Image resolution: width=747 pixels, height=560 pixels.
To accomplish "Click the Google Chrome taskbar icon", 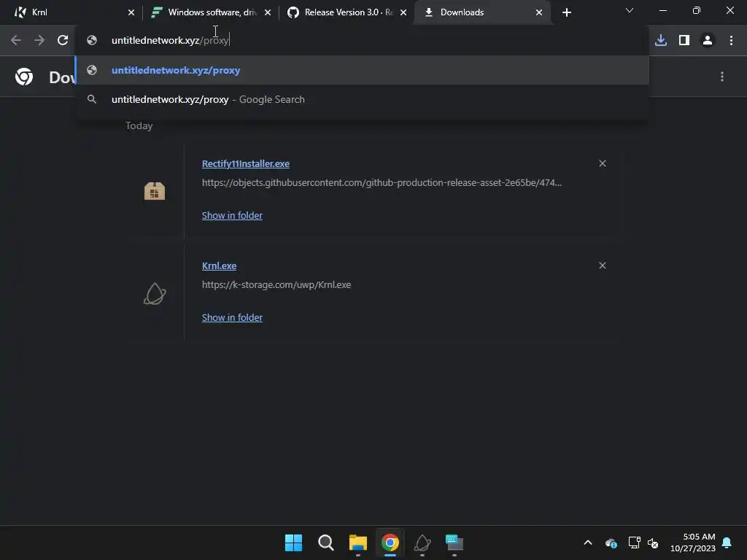I will (390, 542).
